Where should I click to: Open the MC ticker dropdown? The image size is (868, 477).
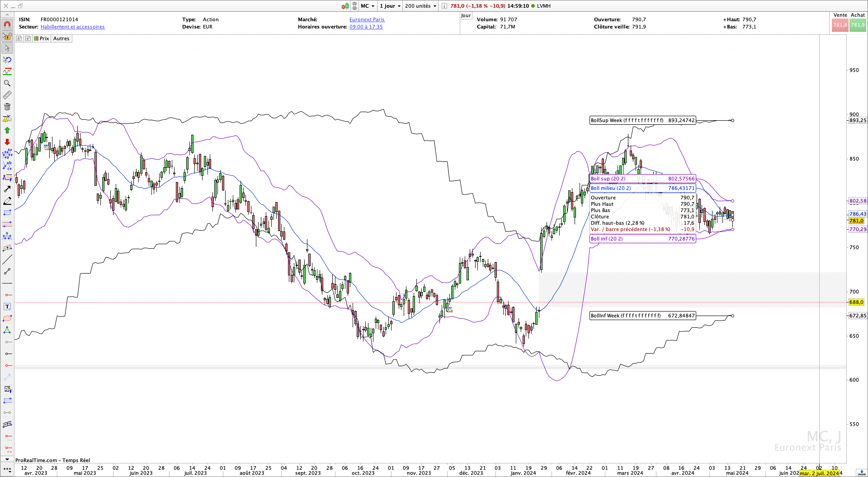click(368, 6)
